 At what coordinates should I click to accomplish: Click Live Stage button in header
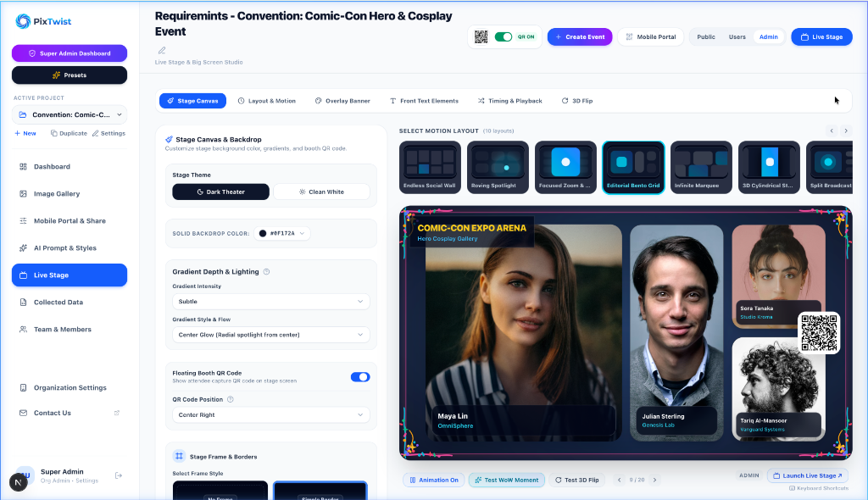click(x=821, y=37)
